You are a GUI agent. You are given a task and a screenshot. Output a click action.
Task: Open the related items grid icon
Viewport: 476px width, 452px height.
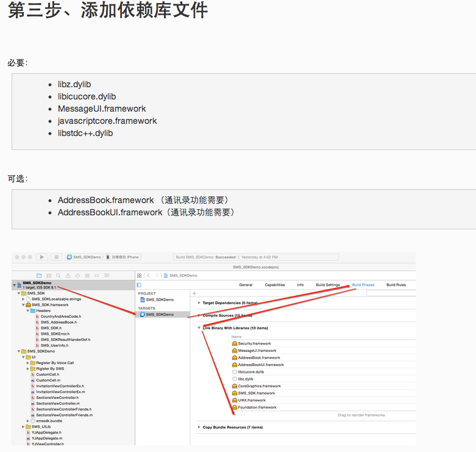tap(139, 276)
